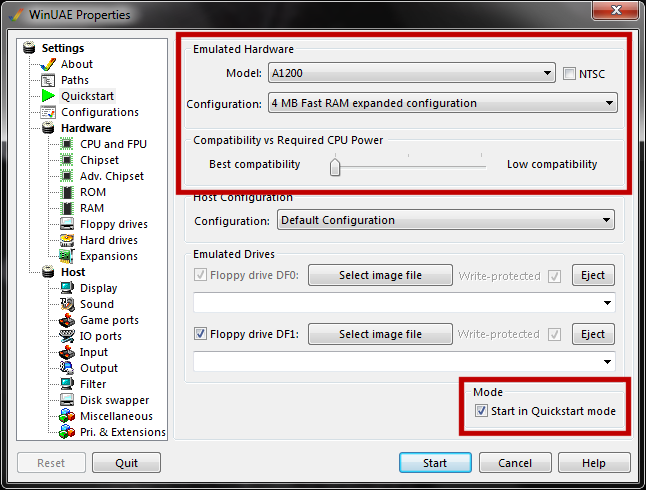Close the WinUAE Properties window

(616, 10)
